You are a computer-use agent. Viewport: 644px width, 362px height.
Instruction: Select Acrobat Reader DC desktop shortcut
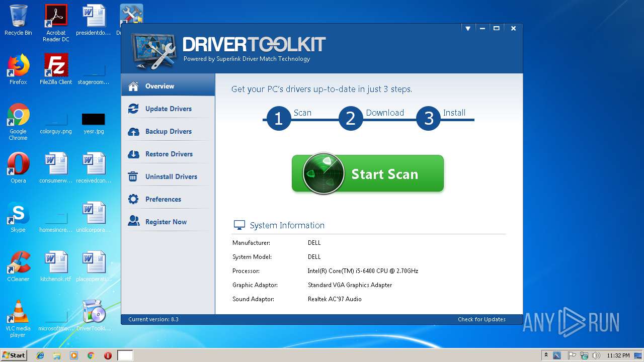(56, 23)
